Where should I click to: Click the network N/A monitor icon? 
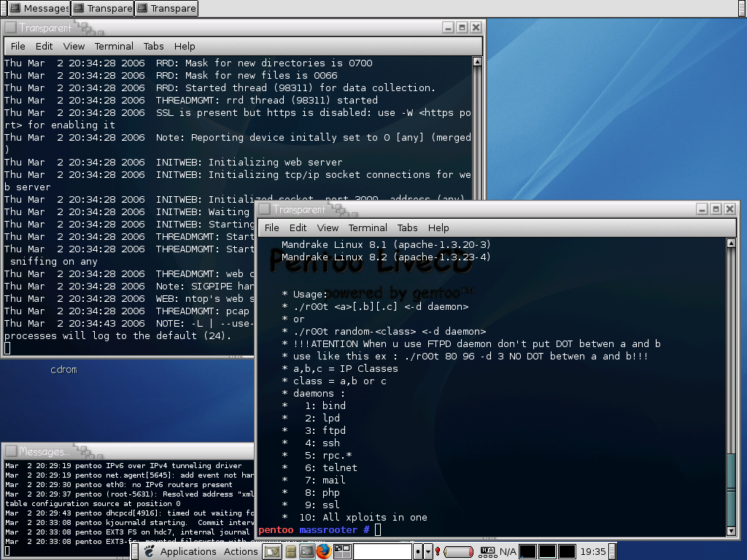(487, 551)
